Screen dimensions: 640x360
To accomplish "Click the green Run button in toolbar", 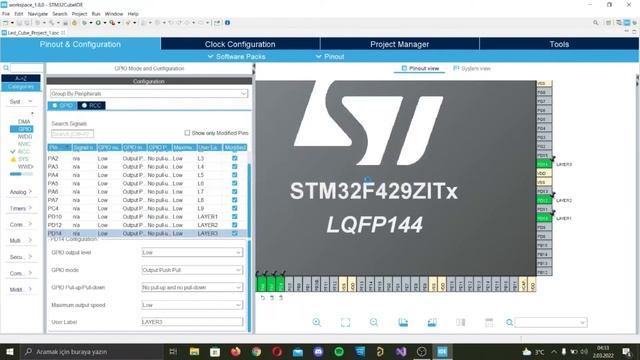I will coord(98,23).
